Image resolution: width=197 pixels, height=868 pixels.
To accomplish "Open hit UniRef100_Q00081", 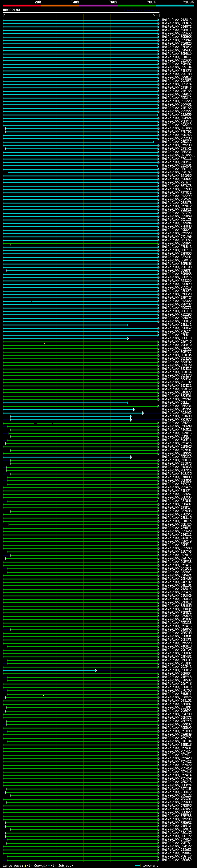I will 177,104.
